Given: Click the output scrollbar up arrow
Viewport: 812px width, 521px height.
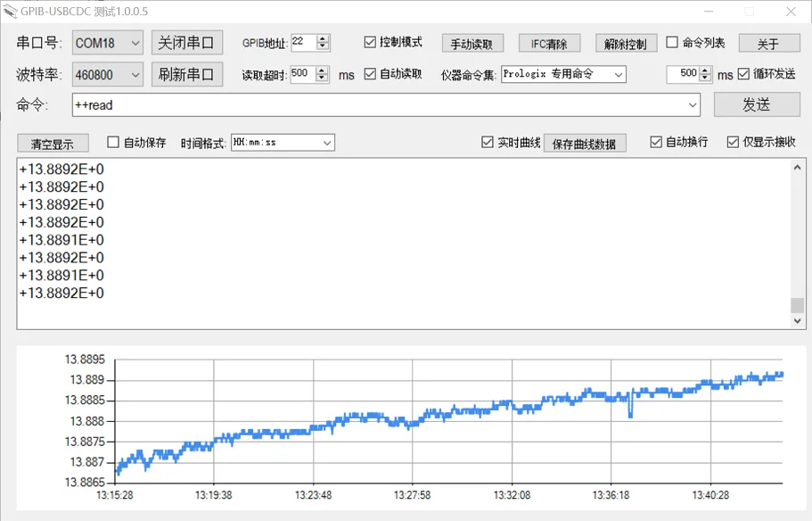Looking at the screenshot, I should pyautogui.click(x=798, y=168).
